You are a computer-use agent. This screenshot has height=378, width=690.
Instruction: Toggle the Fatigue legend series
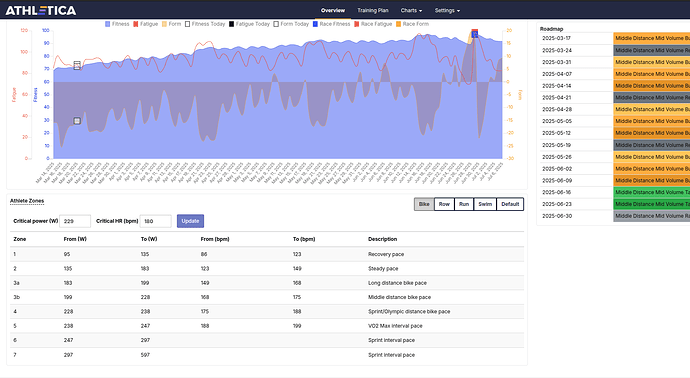tap(145, 24)
